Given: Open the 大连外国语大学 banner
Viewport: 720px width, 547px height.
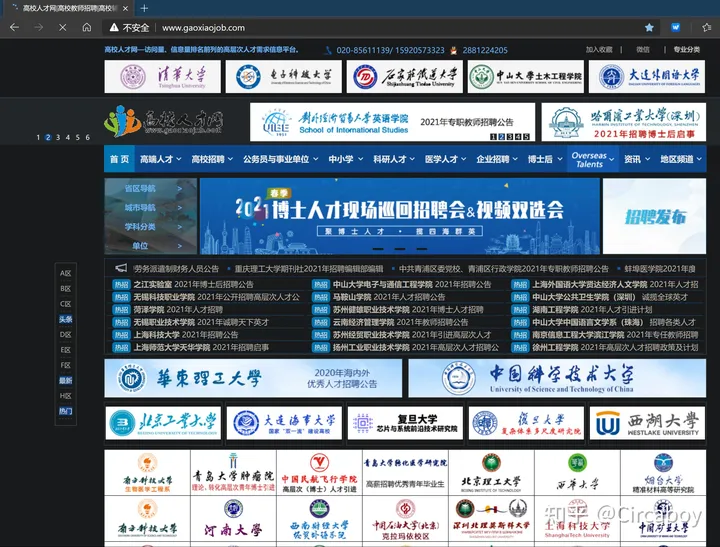Looking at the screenshot, I should (x=647, y=77).
